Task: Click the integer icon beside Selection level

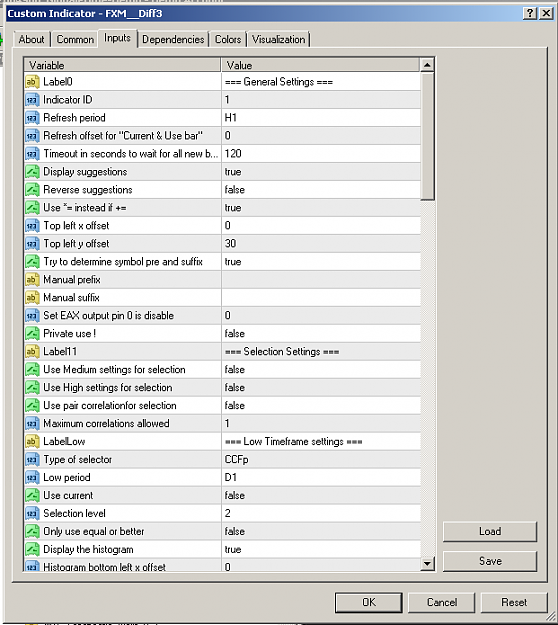Action: (32, 513)
